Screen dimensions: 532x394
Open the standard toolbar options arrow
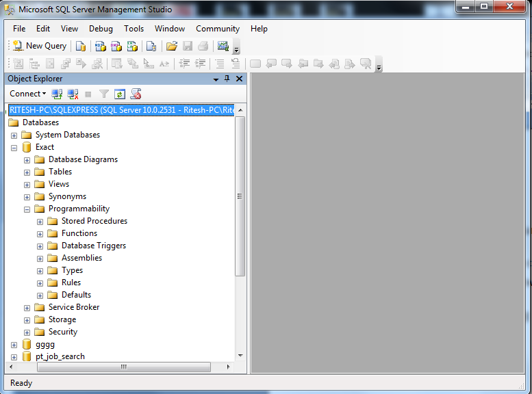(x=236, y=47)
